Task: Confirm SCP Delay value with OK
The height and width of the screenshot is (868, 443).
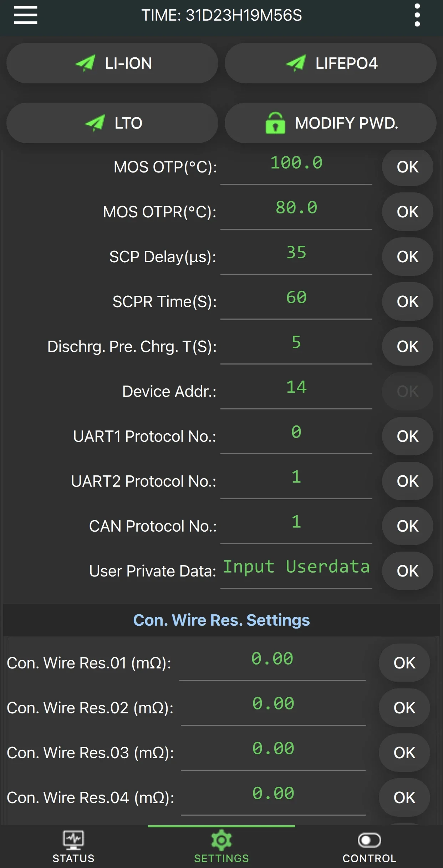Action: [407, 257]
